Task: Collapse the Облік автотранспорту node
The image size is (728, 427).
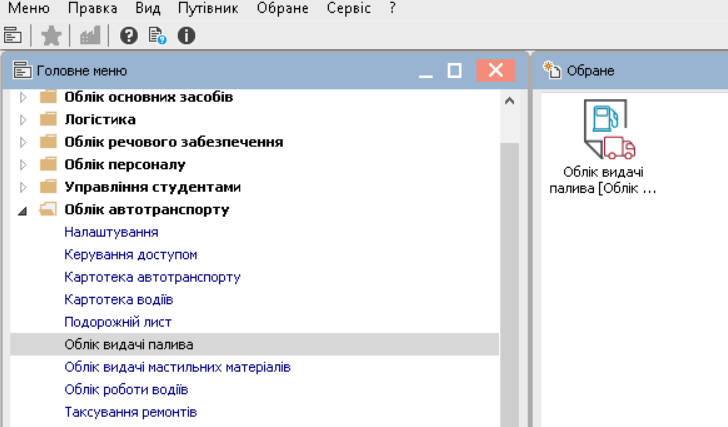Action: click(22, 211)
